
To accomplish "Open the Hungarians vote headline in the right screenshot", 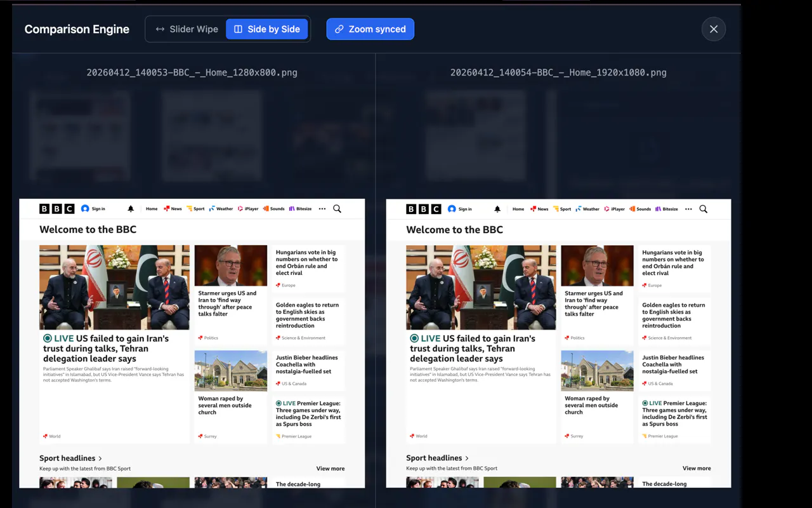I will (x=672, y=263).
